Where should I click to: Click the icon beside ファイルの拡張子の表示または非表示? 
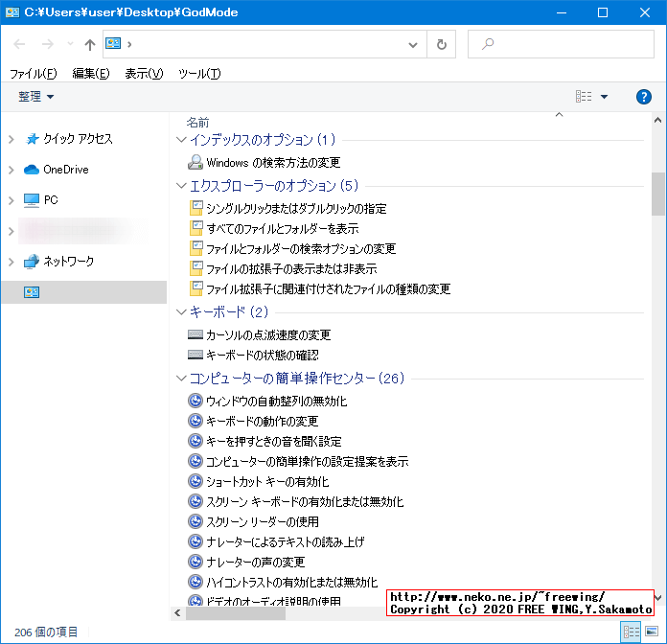point(196,268)
